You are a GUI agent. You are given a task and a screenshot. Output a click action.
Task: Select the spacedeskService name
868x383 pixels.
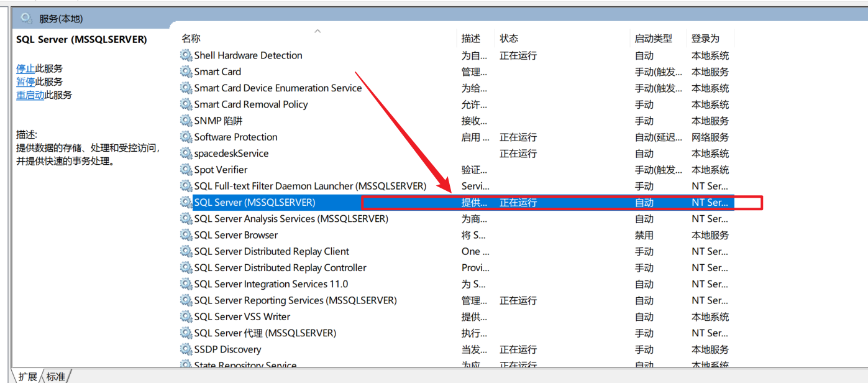point(232,154)
